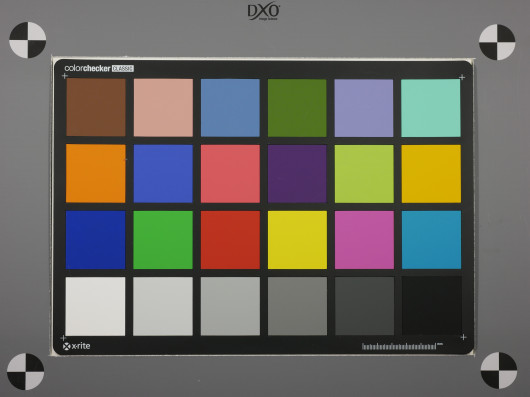
Task: Select the light pink skin-tone patch
Action: 163,107
